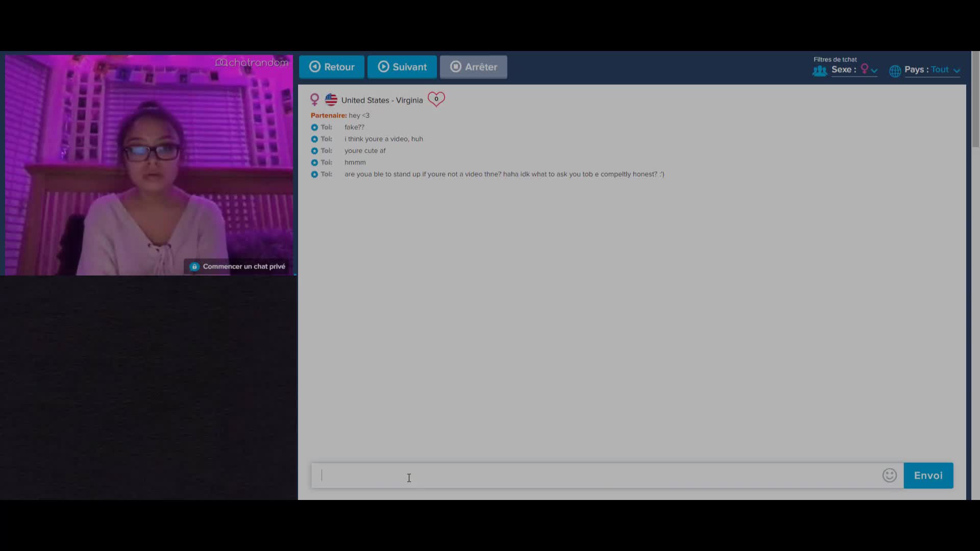The height and width of the screenshot is (551, 980).
Task: Click the partner message 'hey <3'
Action: tap(359, 115)
